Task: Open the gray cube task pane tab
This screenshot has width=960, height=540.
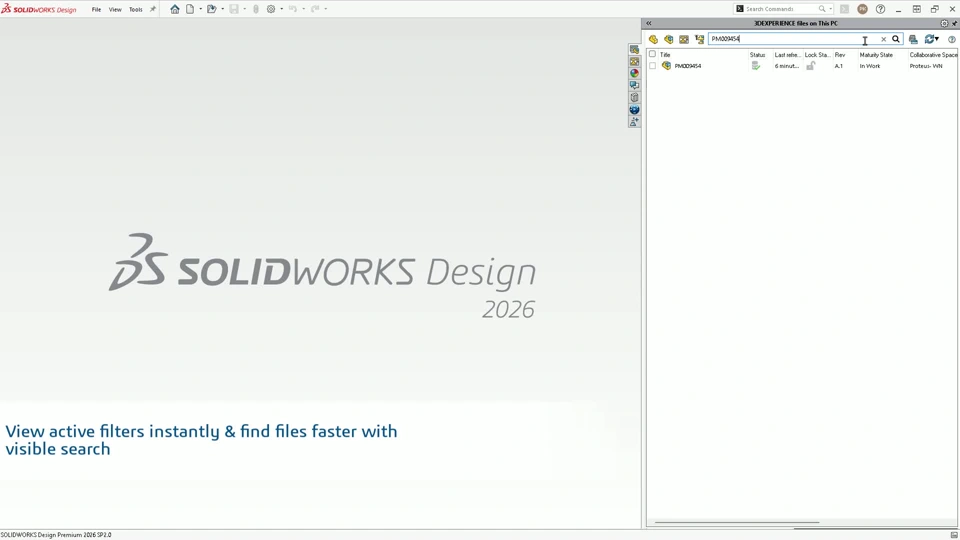Action: pyautogui.click(x=634, y=98)
